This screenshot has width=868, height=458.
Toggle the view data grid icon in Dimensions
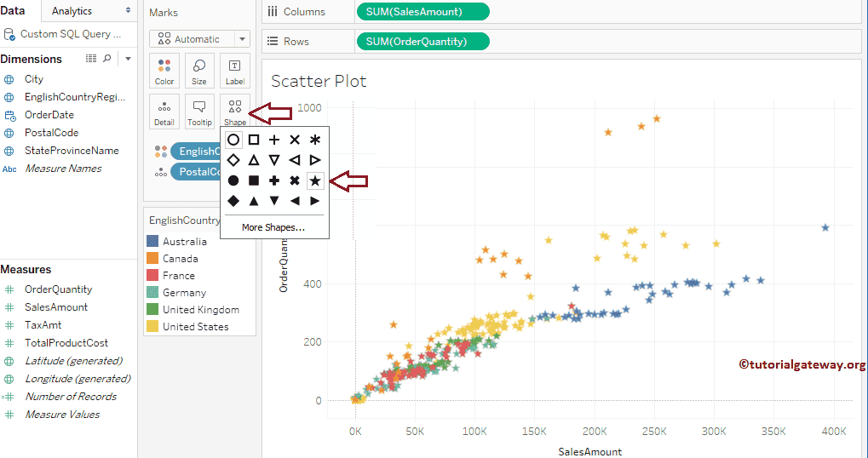click(x=91, y=59)
